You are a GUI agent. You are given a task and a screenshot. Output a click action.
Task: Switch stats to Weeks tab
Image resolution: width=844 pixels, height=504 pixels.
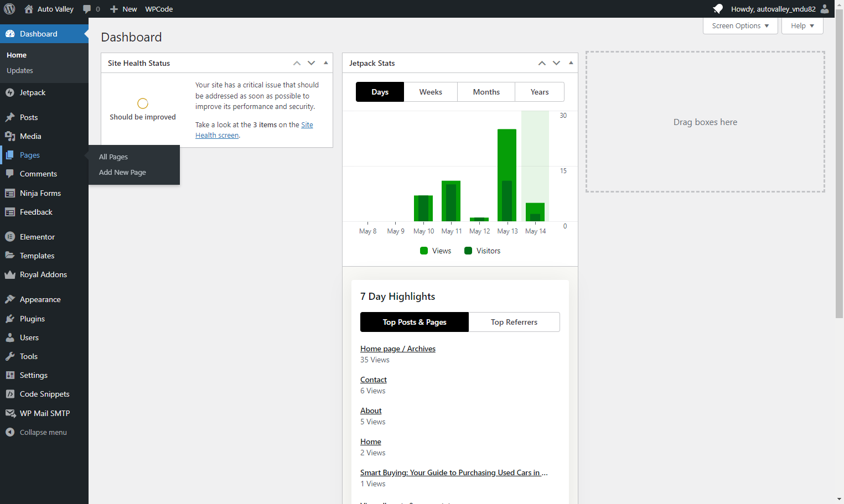pos(431,92)
